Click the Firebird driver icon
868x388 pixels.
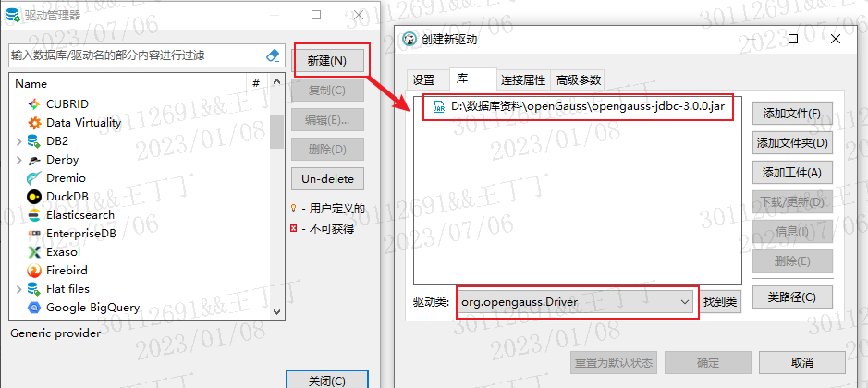point(34,271)
